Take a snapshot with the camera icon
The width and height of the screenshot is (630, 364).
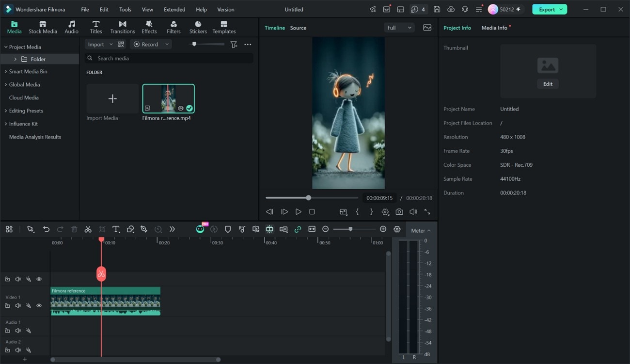pos(399,212)
